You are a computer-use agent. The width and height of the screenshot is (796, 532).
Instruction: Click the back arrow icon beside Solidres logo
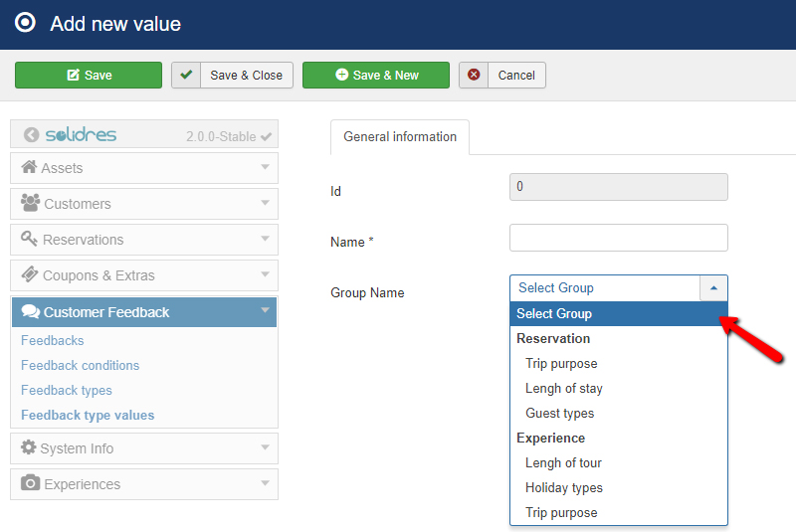tap(32, 135)
